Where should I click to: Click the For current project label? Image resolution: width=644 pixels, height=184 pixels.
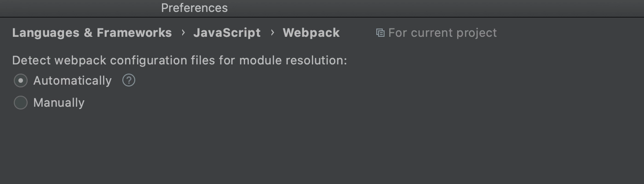tap(443, 33)
